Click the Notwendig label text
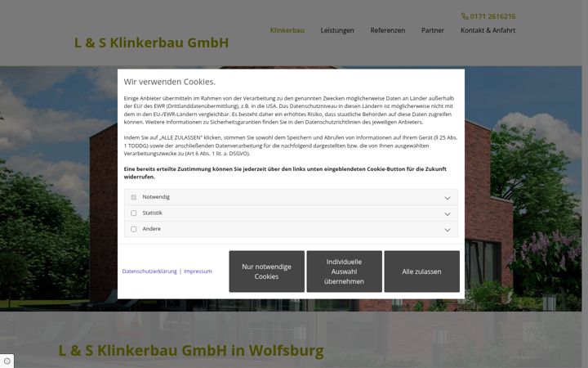This screenshot has width=588, height=368. coord(156,197)
